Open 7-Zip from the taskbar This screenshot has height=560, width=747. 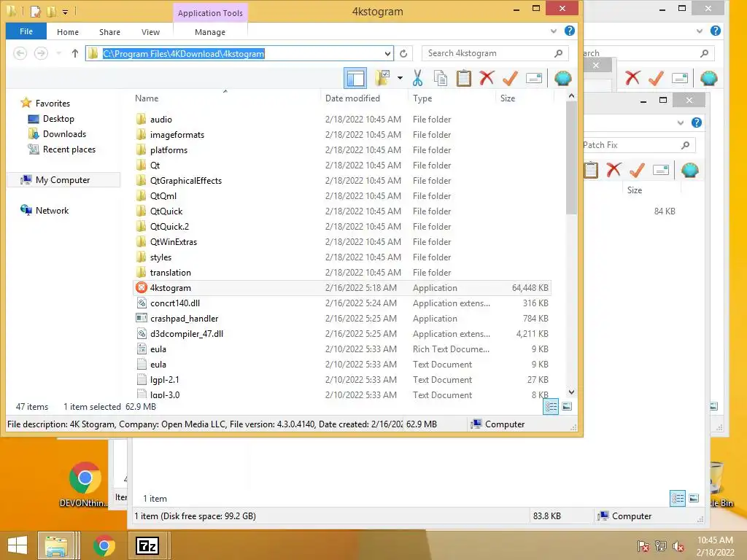pos(147,545)
